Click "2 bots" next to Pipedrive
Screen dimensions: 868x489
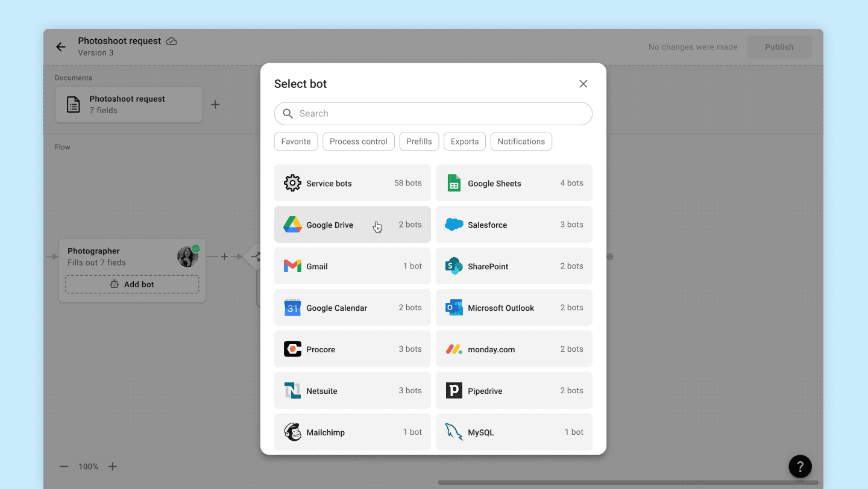click(571, 391)
